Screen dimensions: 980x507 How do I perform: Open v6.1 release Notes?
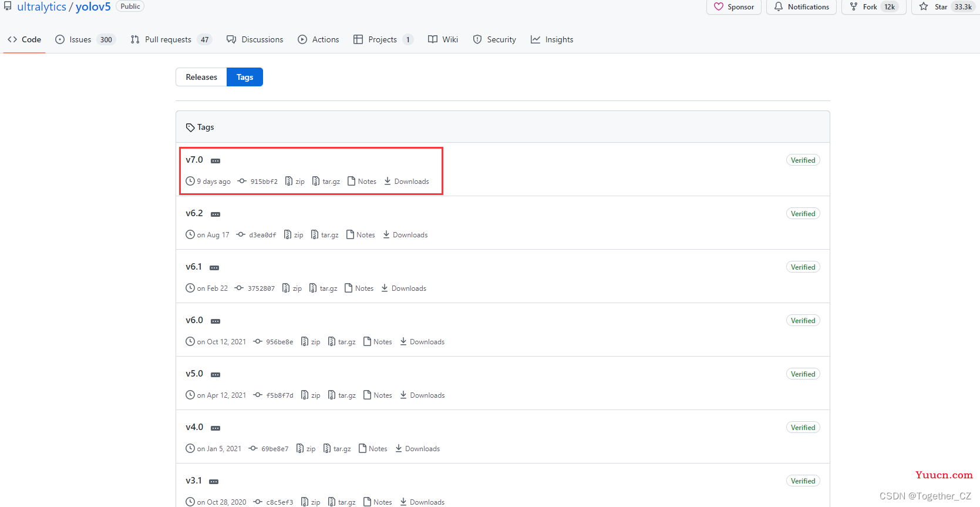click(359, 288)
